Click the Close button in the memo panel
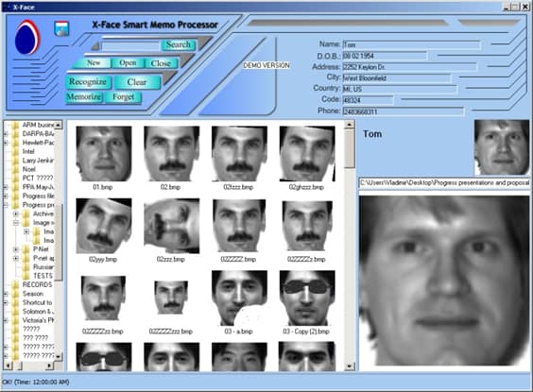Image resolution: width=533 pixels, height=392 pixels. point(161,63)
